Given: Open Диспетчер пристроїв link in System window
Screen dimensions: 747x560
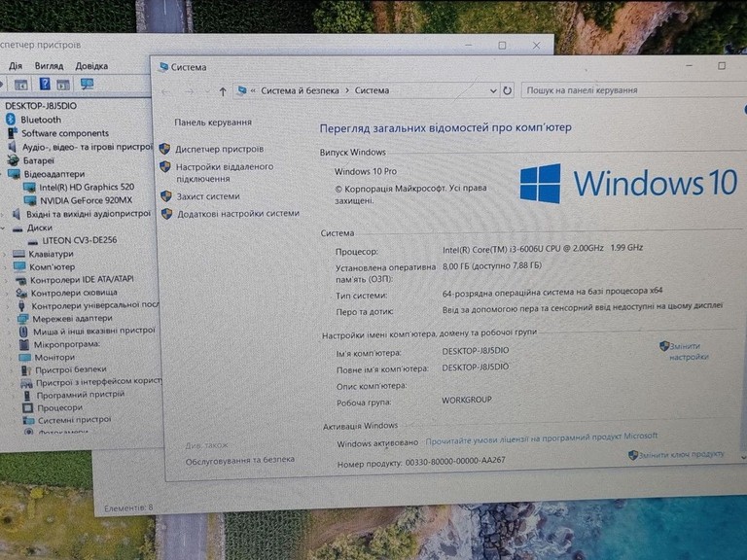Looking at the screenshot, I should coord(219,149).
